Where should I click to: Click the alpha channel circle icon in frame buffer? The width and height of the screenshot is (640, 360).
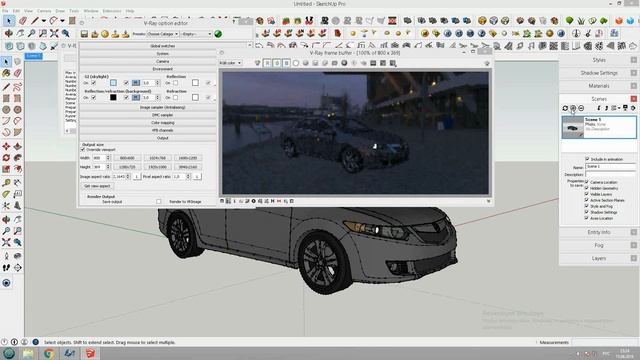(x=296, y=63)
